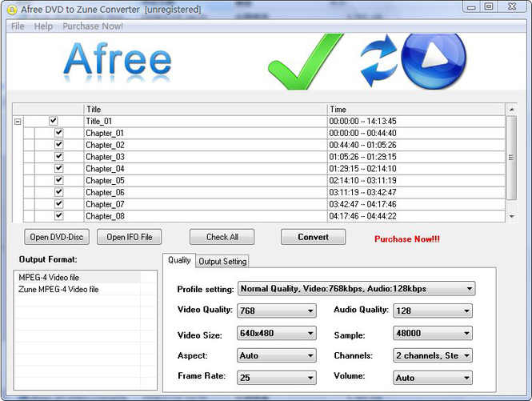This screenshot has height=401, width=532.
Task: Maximize the Afree converter window
Action: pyautogui.click(x=489, y=6)
